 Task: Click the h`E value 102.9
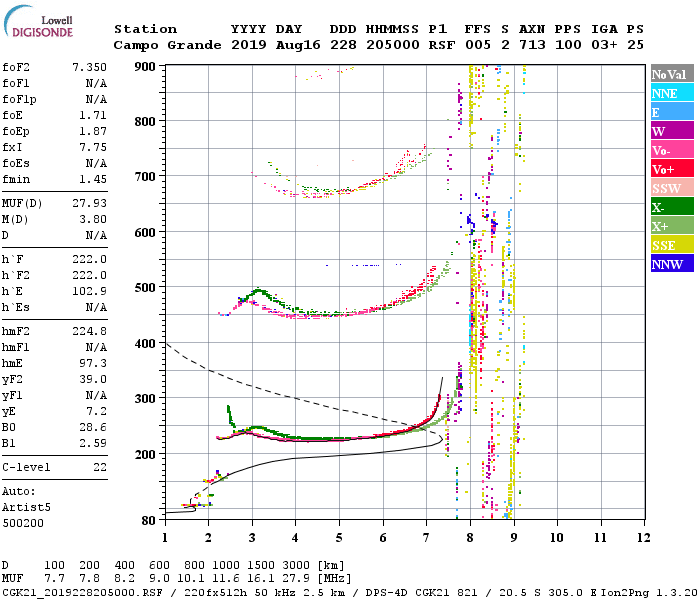click(x=89, y=292)
